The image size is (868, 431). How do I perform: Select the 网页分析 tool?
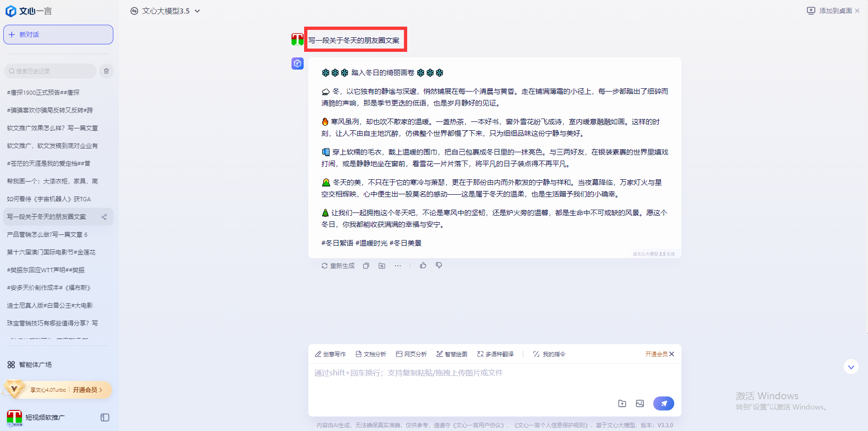coord(411,354)
